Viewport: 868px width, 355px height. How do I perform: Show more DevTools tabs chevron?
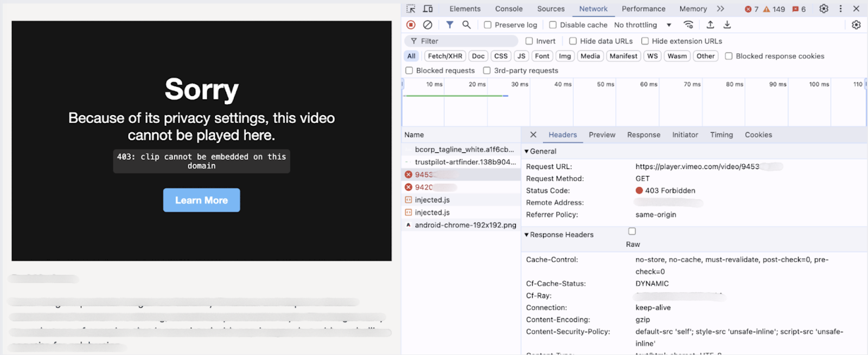720,9
